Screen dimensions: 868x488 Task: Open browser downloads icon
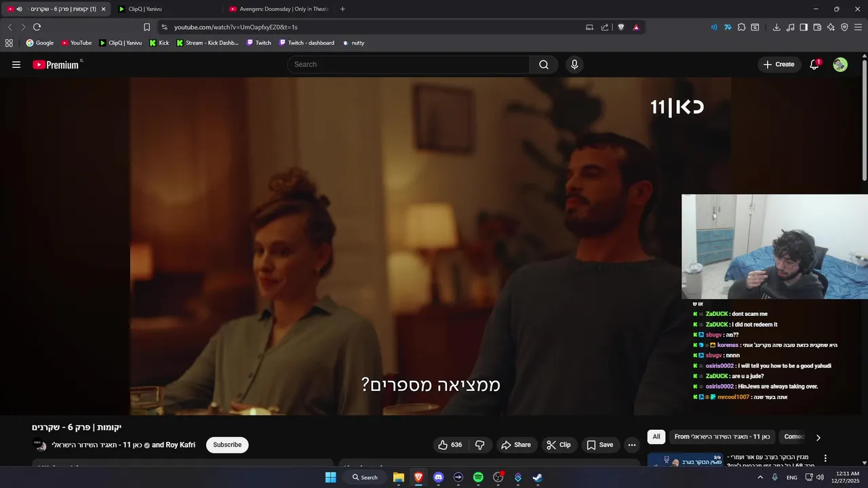click(776, 27)
